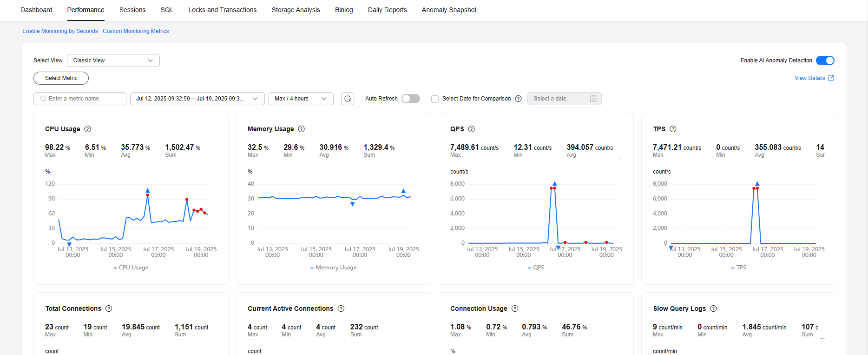Click the Connection Usage help icon

coord(515,308)
